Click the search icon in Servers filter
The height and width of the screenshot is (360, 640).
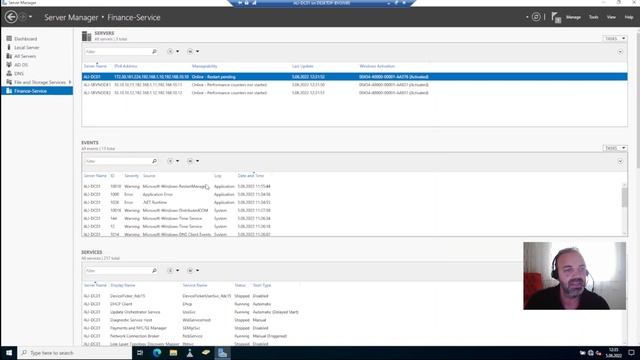154,51
